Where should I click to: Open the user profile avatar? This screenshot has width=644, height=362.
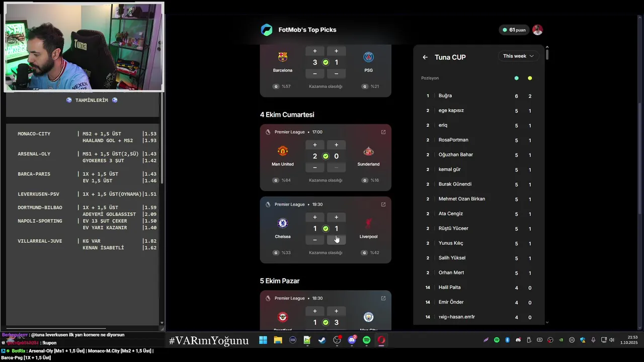click(537, 30)
